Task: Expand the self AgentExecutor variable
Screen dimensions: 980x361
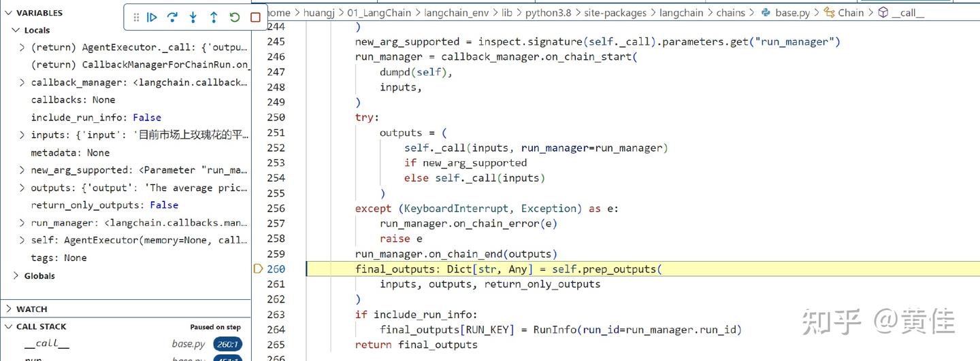Action: click(22, 240)
